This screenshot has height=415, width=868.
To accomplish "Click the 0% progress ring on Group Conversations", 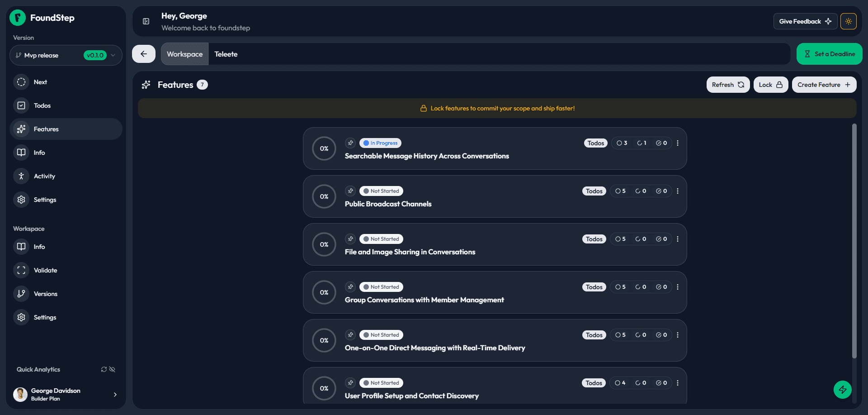I will (x=324, y=292).
